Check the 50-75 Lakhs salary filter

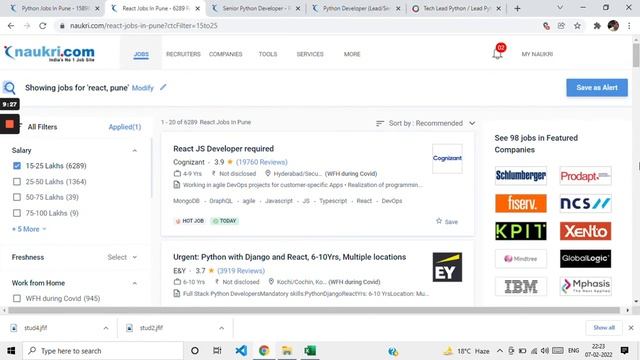(x=17, y=197)
